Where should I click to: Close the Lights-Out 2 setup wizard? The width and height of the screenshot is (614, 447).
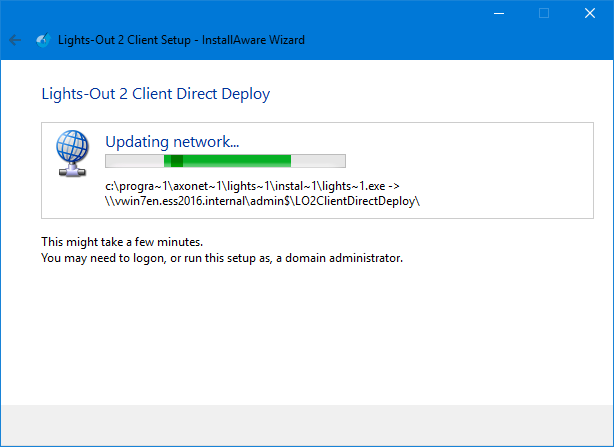coord(590,14)
